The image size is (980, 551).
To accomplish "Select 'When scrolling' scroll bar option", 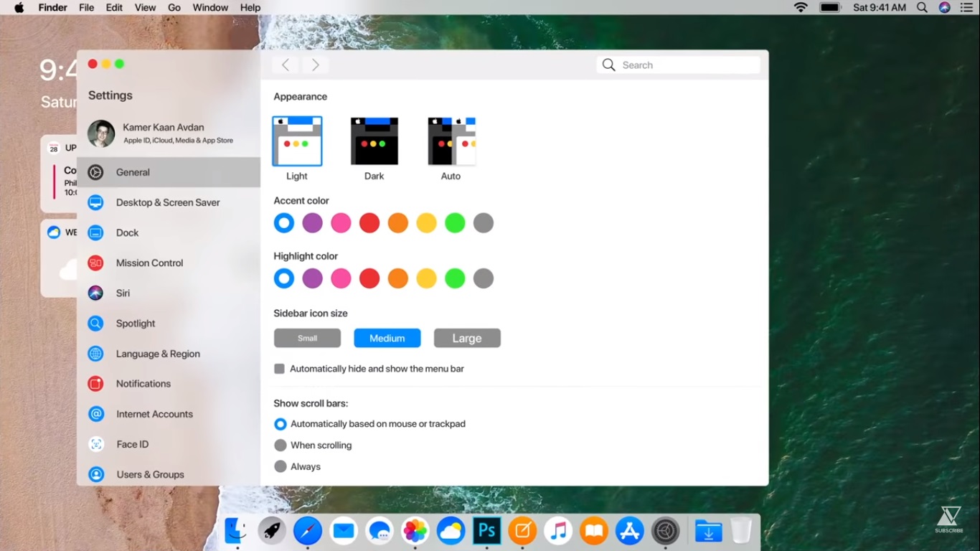I will pyautogui.click(x=281, y=446).
